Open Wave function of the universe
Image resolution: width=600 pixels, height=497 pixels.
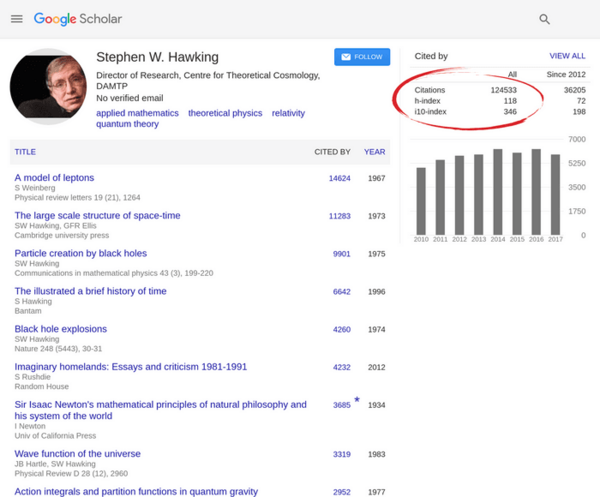click(x=77, y=454)
